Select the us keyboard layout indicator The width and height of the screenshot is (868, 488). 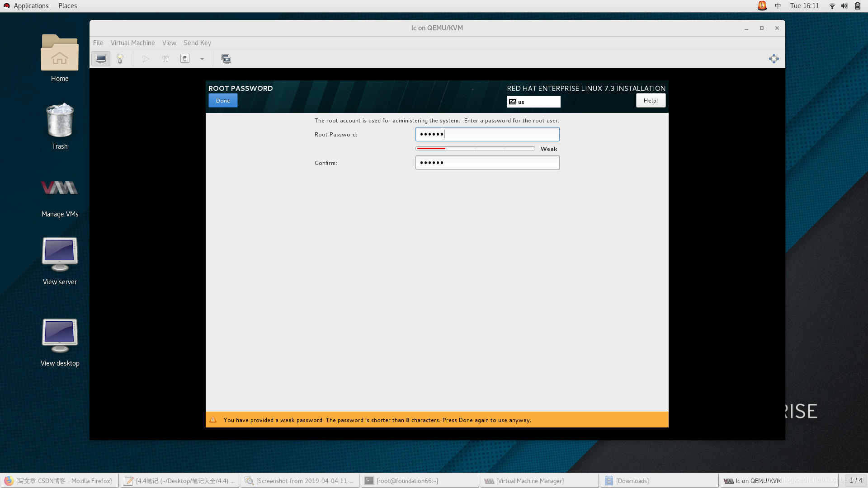click(533, 102)
